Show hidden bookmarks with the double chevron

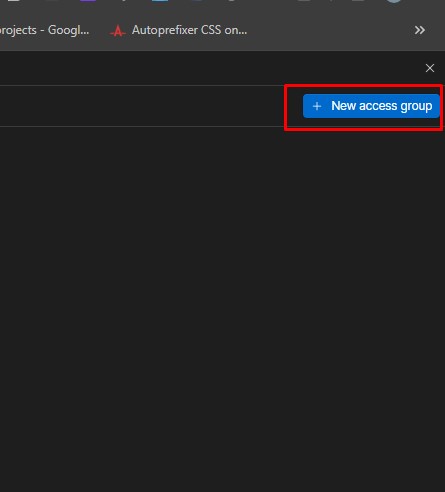420,30
